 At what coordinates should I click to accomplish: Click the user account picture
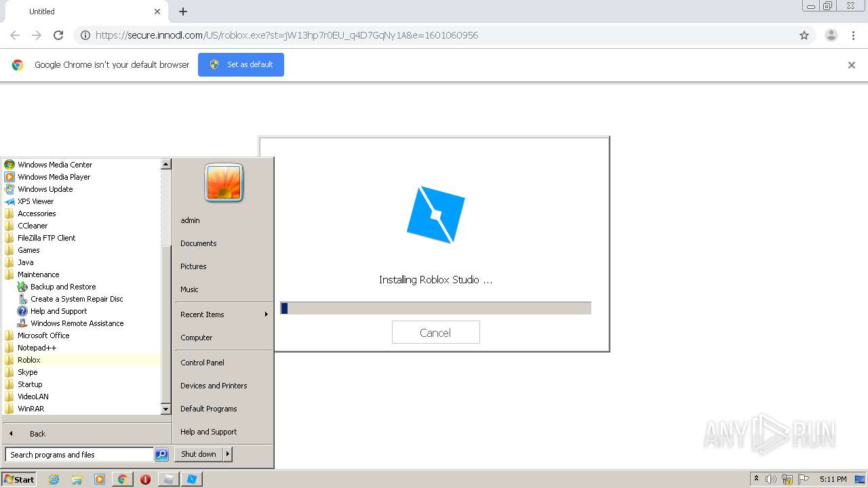[224, 183]
